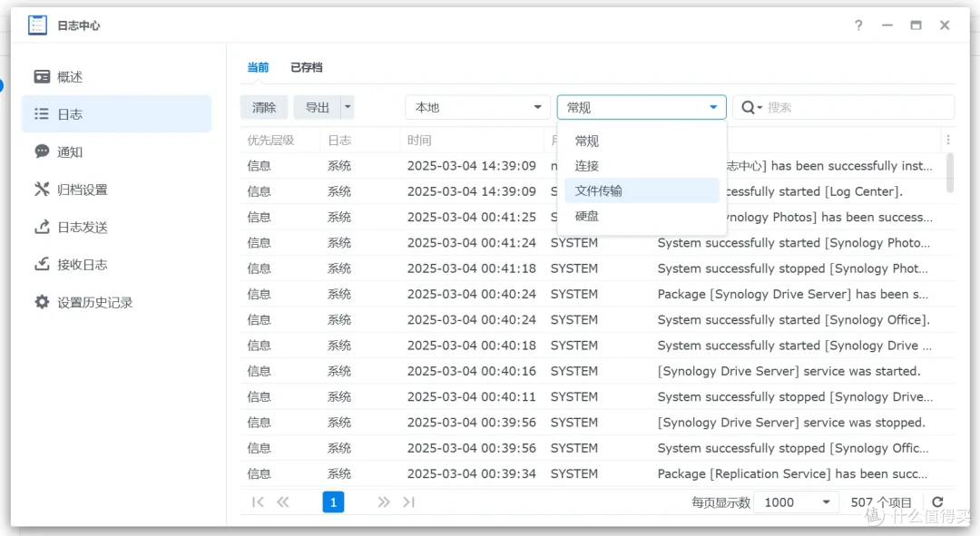Open the column options three-dot menu
The width and height of the screenshot is (980, 536).
point(948,140)
